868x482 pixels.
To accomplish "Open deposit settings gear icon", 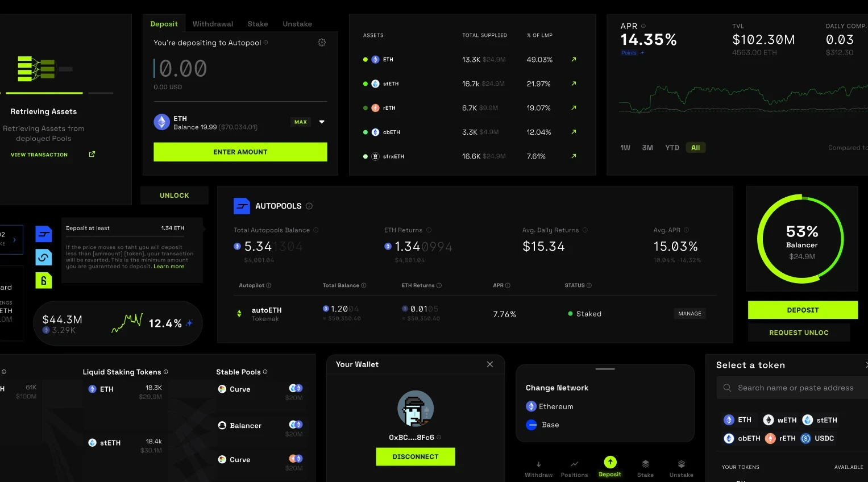I will pyautogui.click(x=322, y=43).
